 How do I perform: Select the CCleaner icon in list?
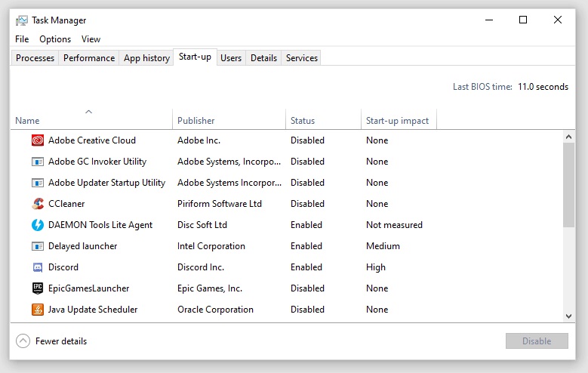click(x=38, y=204)
